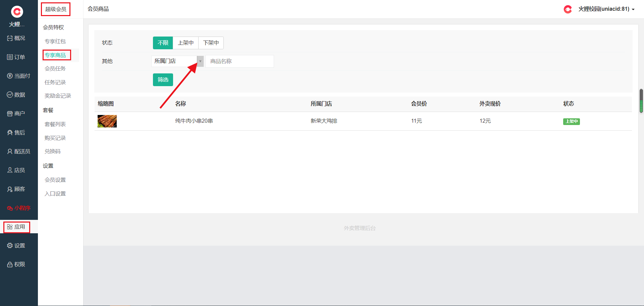Open 商户 merchants section
Viewport: 644px width, 306px height.
16,114
